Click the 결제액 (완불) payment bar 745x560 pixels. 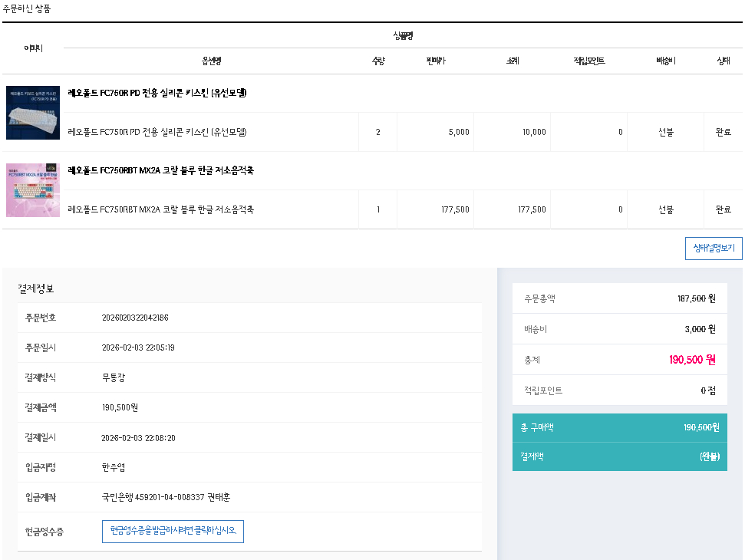click(619, 456)
